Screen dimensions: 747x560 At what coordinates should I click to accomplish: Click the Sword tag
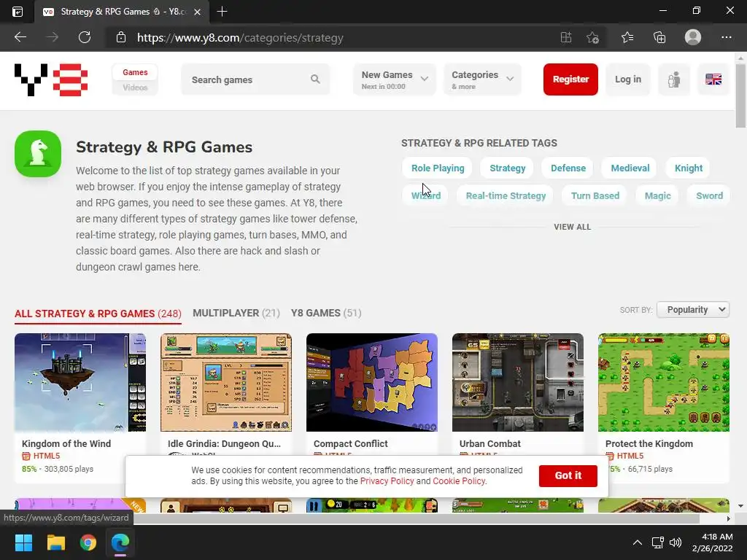tap(709, 195)
